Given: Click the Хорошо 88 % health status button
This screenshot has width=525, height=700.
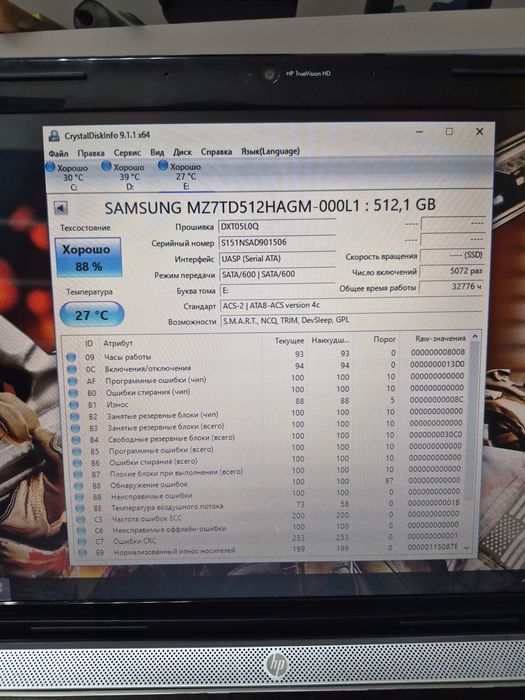Looking at the screenshot, I should point(88,258).
